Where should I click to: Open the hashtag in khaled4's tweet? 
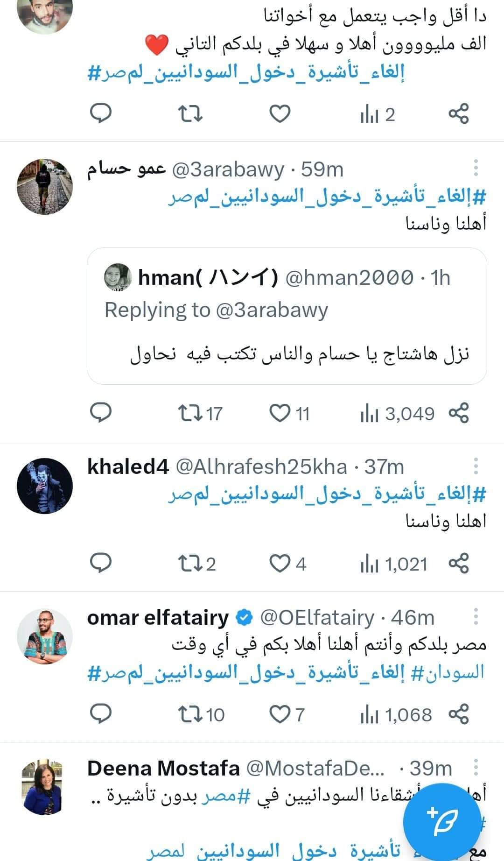327,494
